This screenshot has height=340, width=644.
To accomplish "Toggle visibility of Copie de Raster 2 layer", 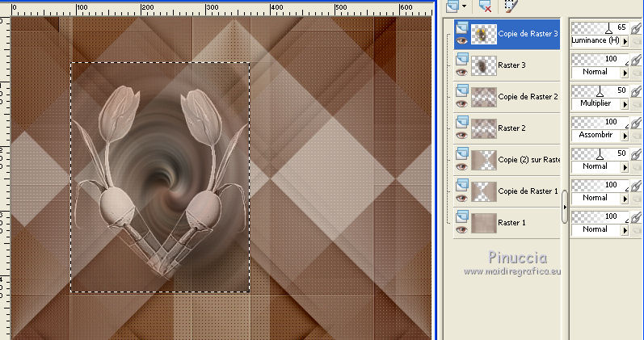I will [461, 104].
